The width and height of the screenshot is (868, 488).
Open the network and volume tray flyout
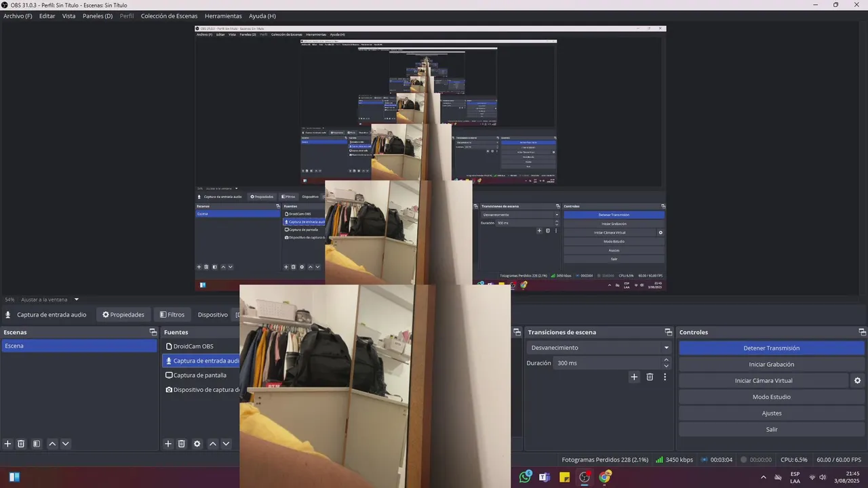[x=818, y=477]
